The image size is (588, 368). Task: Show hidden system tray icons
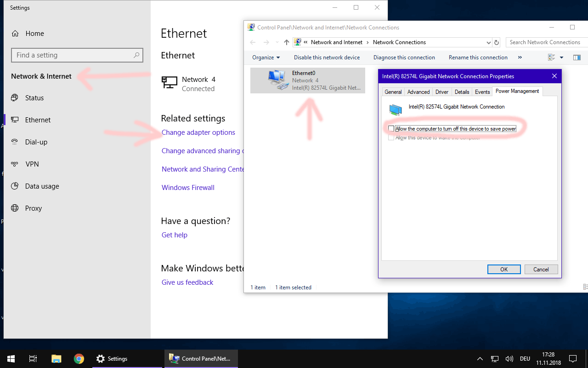[x=480, y=359]
